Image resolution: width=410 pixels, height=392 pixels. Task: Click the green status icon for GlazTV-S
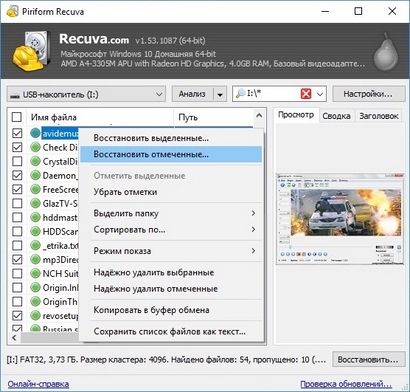[35, 203]
